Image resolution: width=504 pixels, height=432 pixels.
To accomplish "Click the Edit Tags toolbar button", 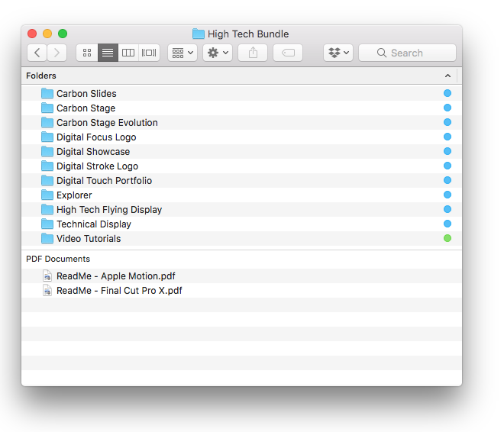I will point(288,53).
